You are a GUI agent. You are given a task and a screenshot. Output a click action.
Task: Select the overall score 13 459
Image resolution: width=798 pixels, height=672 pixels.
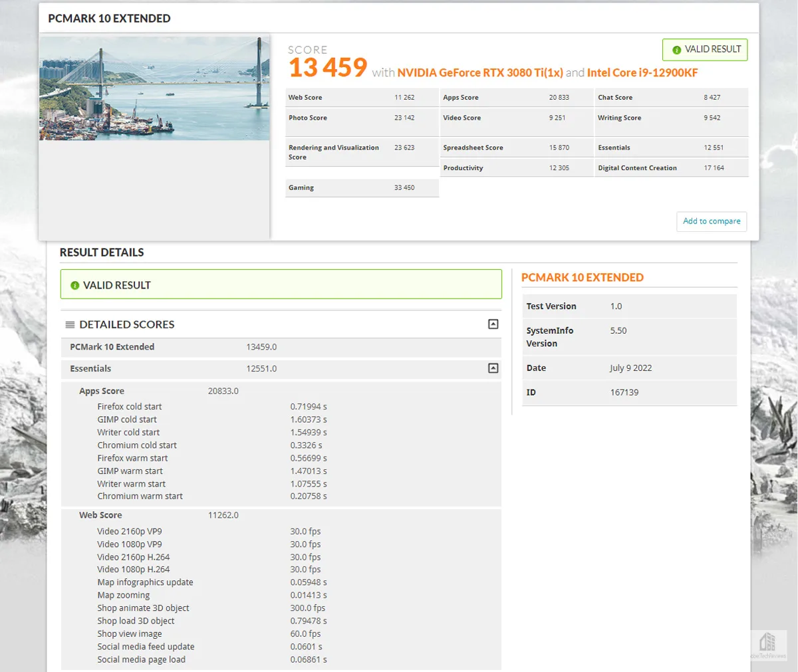328,67
